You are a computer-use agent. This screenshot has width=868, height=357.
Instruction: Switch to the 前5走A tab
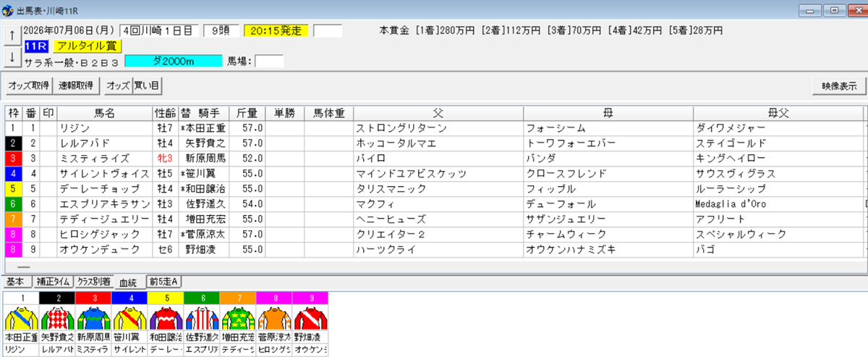pyautogui.click(x=163, y=282)
